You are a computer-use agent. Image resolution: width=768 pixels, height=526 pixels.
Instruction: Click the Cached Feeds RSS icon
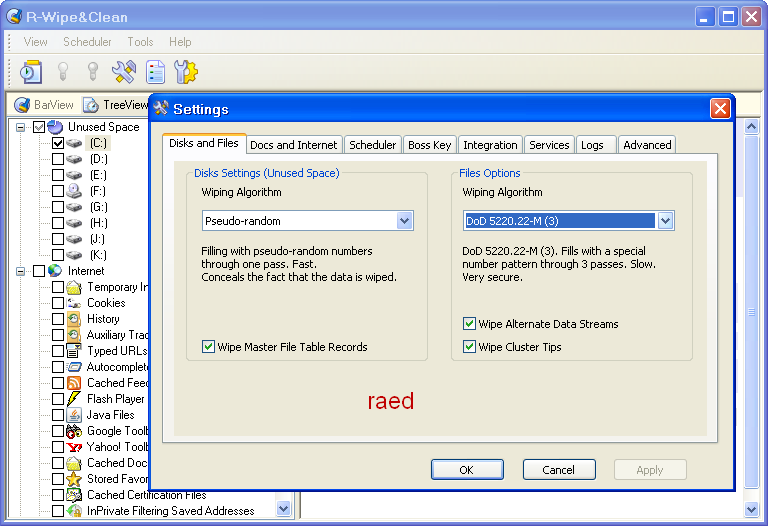click(74, 383)
